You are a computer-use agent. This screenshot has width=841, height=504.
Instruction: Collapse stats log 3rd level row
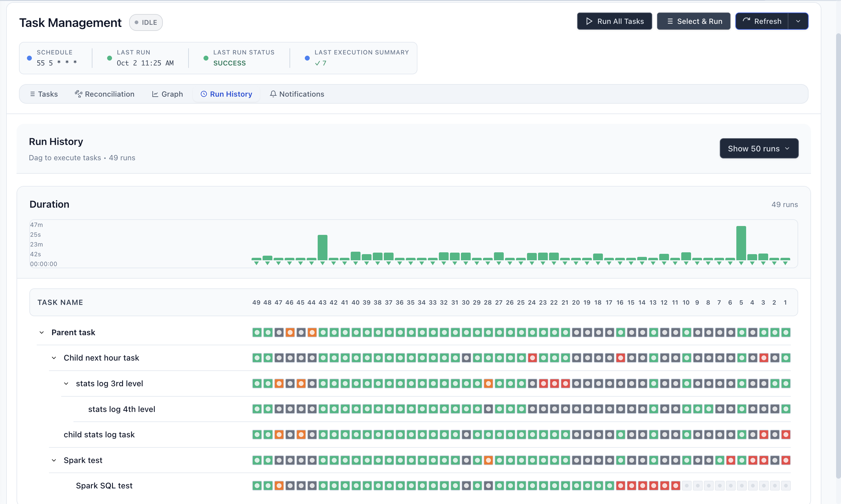coord(66,384)
